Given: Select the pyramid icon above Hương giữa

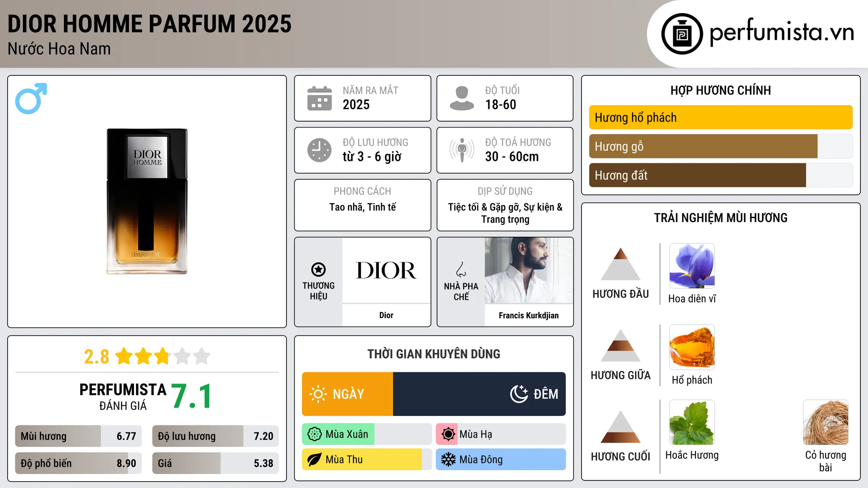Looking at the screenshot, I should pyautogui.click(x=620, y=345).
